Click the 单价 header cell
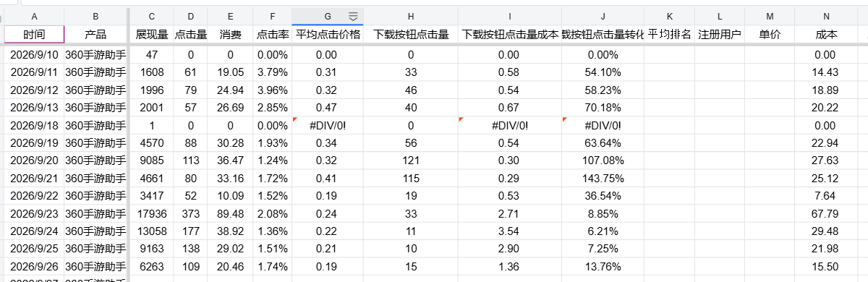This screenshot has width=868, height=282. click(x=770, y=34)
